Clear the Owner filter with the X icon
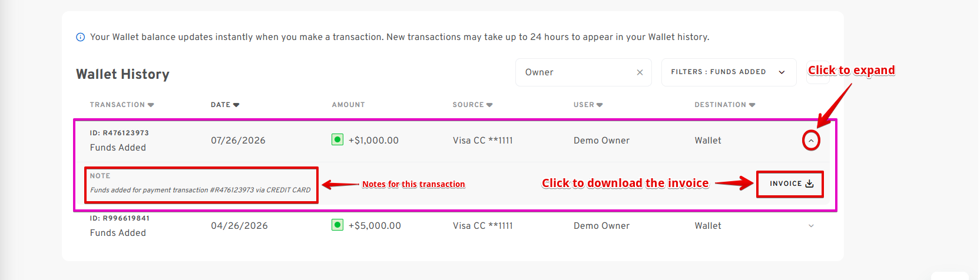 [640, 72]
